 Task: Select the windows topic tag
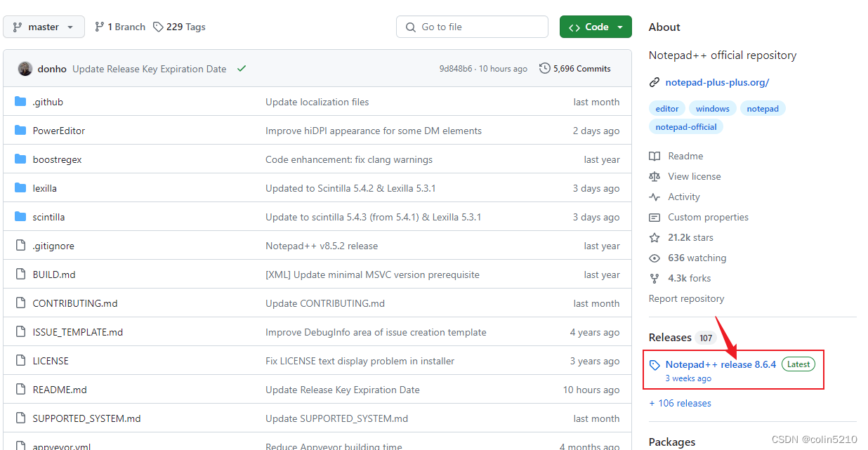[x=713, y=109]
